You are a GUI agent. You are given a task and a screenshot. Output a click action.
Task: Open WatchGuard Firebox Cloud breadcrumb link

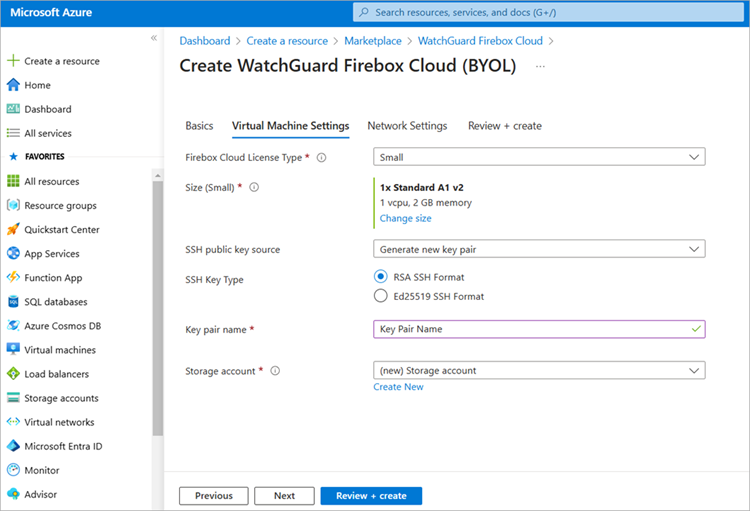point(480,41)
